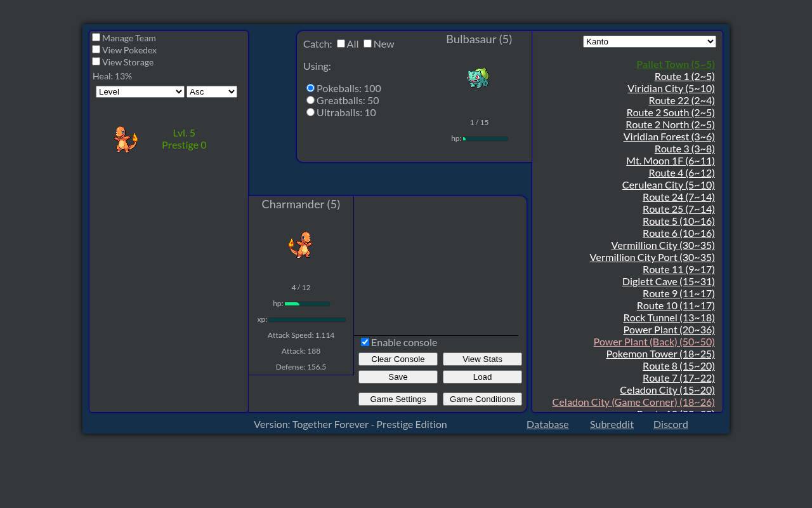Open View Stats

(482, 359)
